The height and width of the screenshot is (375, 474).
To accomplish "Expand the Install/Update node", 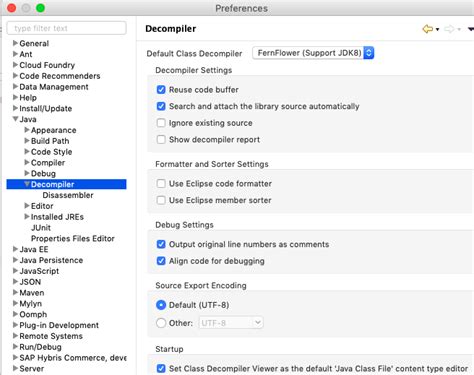I will click(15, 108).
